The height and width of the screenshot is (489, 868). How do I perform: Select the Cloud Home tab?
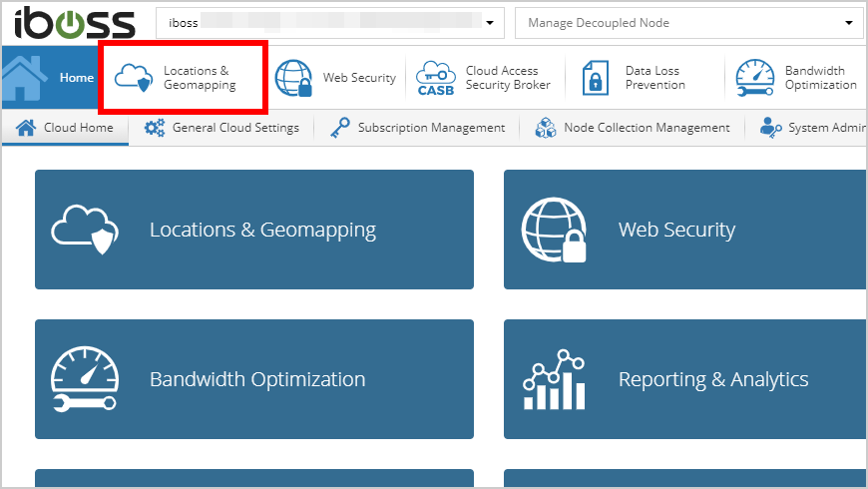click(65, 128)
